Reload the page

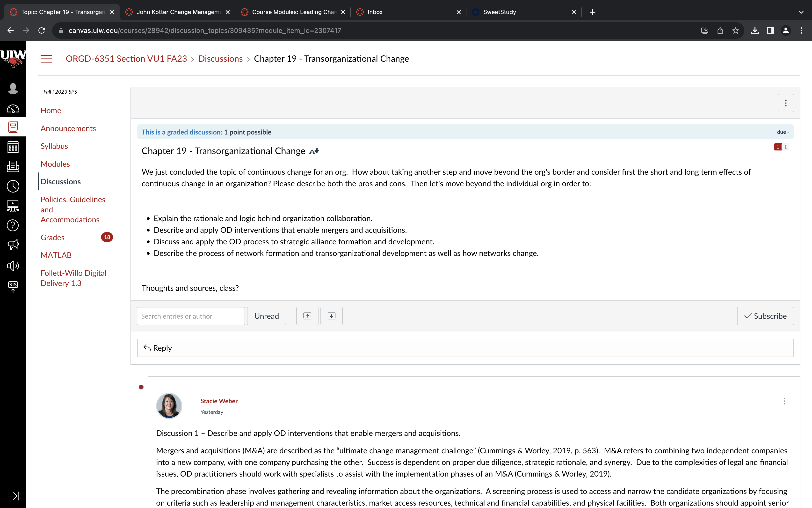click(x=42, y=30)
